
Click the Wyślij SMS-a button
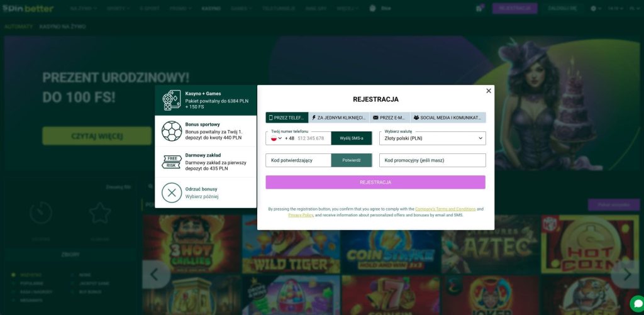[x=352, y=138]
